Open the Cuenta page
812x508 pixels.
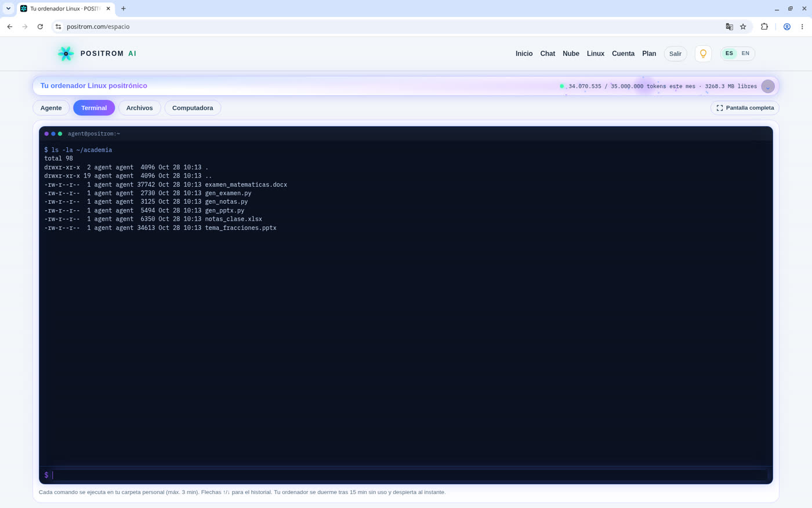[623, 53]
